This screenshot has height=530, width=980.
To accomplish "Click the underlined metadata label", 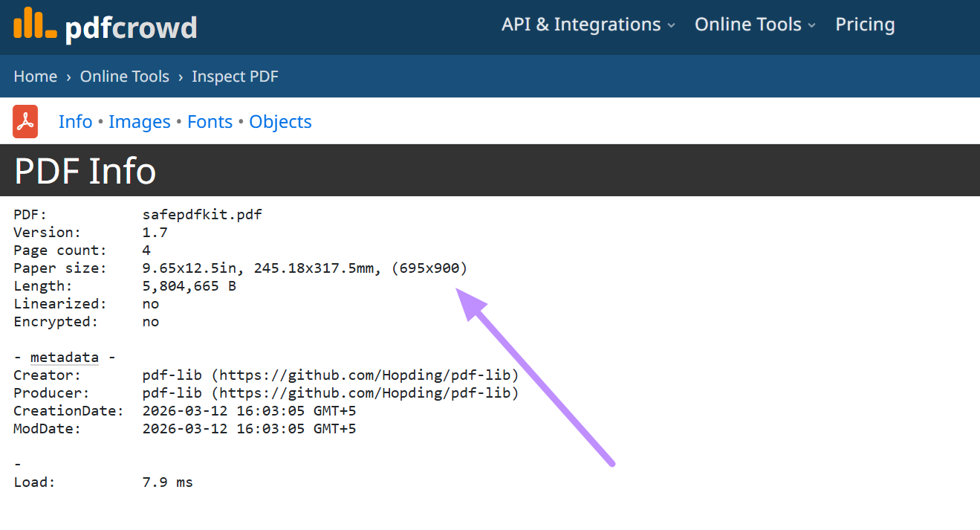I will point(65,358).
